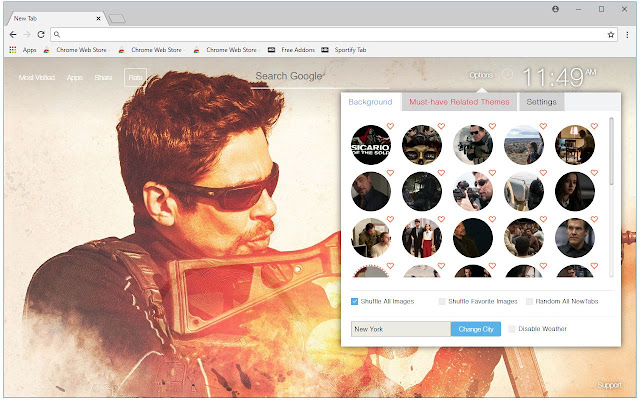The width and height of the screenshot is (640, 400).
Task: Open a new tab with the tab button
Action: pos(117,19)
